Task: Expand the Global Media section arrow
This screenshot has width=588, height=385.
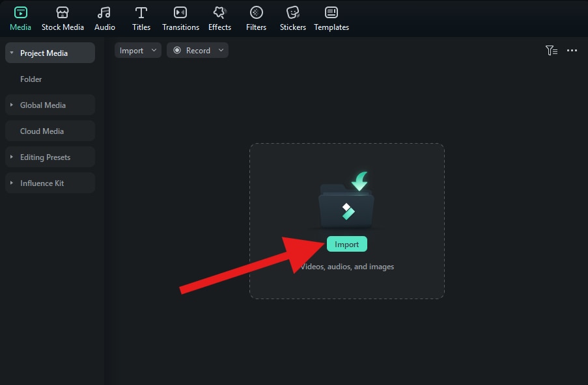Action: click(x=12, y=105)
